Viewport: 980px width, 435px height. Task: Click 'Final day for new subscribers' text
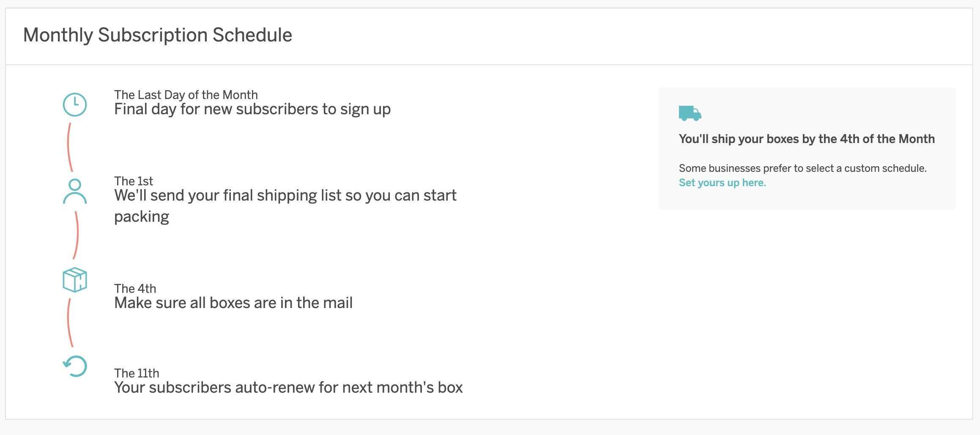252,109
